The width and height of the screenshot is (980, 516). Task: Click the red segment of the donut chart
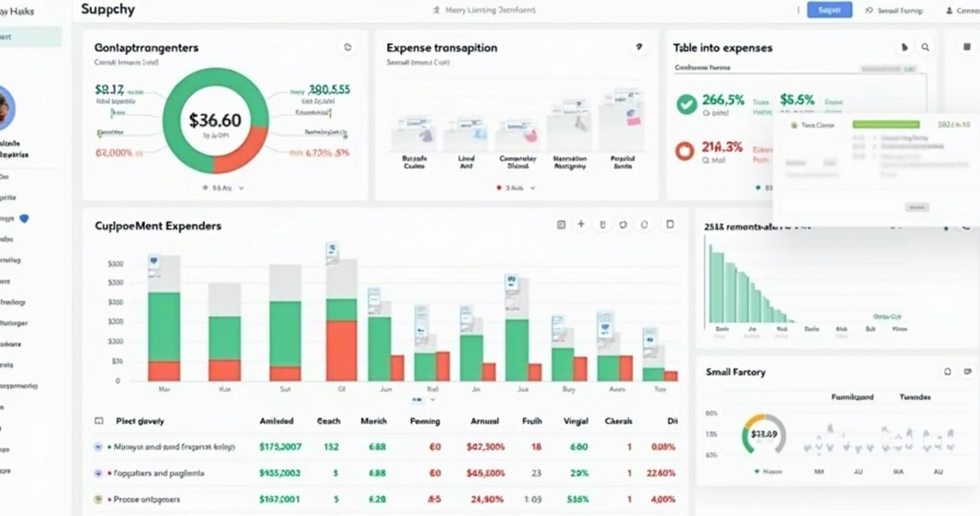pyautogui.click(x=245, y=152)
